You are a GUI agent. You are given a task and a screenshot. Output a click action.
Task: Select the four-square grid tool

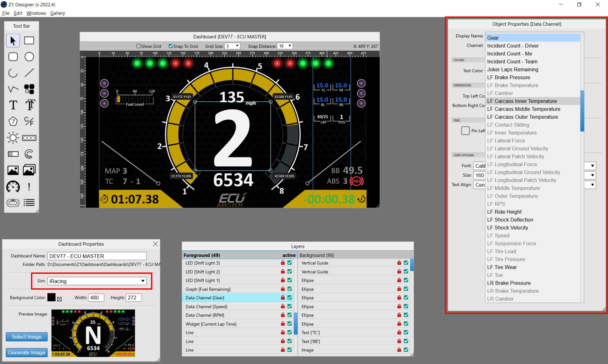point(29,89)
